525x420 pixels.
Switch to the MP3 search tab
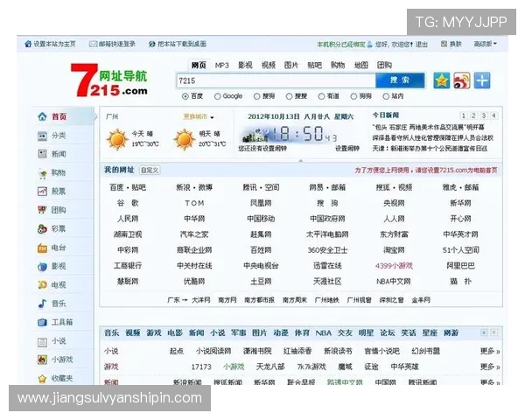tap(222, 65)
